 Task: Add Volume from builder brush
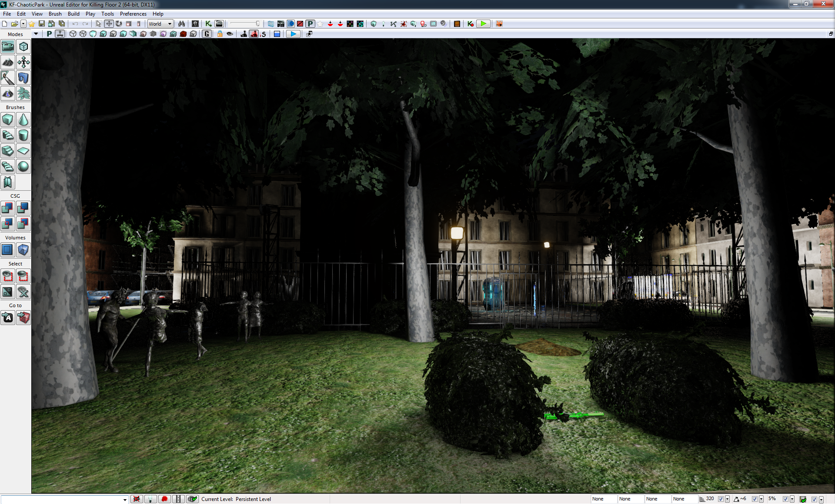pos(23,250)
